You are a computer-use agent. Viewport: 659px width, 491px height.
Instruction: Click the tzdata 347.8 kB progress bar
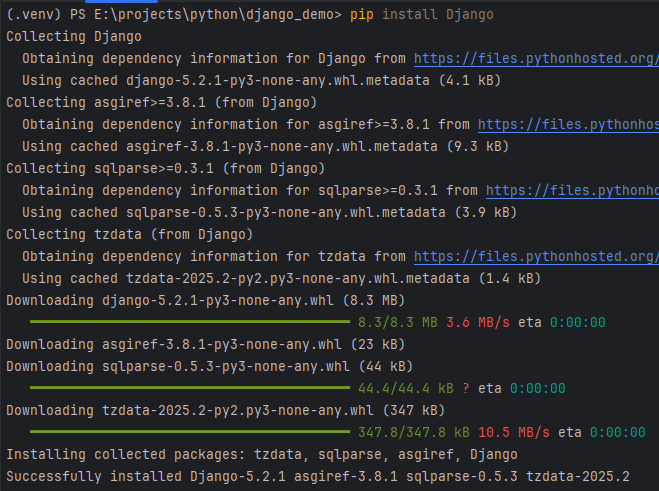tap(190, 432)
